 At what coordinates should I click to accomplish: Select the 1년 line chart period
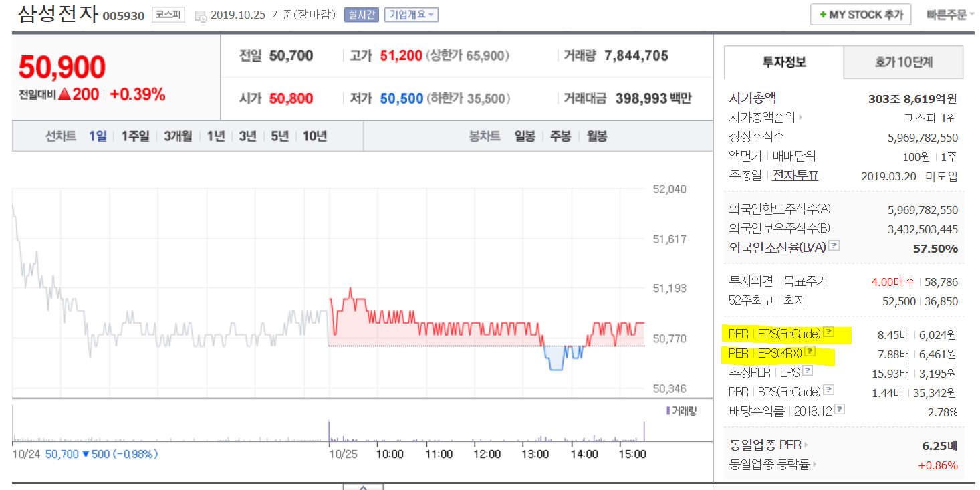click(x=215, y=136)
